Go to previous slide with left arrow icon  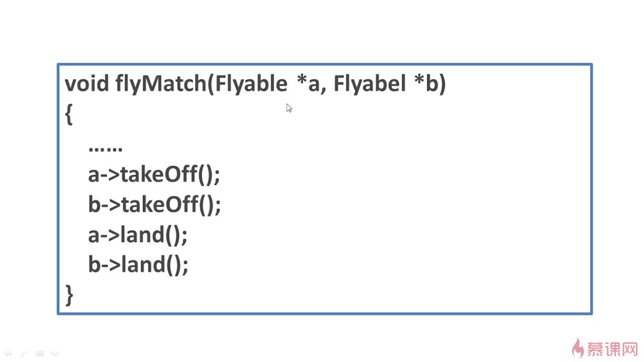click(x=8, y=353)
